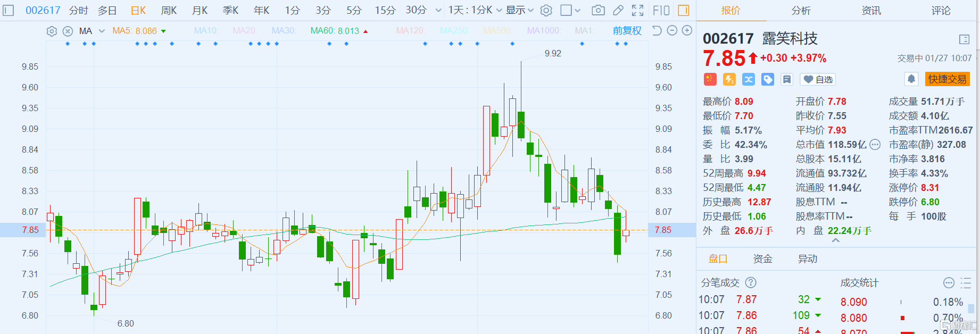
Task: Select the 月K monthly chart
Action: [200, 10]
